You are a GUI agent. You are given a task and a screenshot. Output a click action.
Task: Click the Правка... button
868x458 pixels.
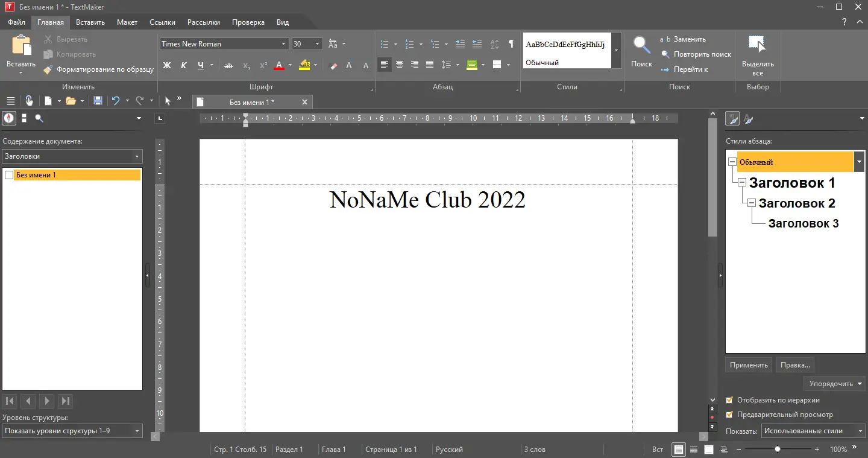(795, 365)
